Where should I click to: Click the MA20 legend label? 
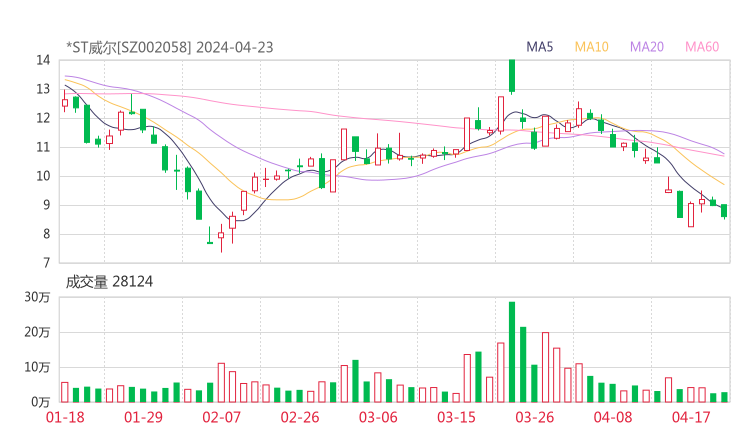[x=647, y=47]
